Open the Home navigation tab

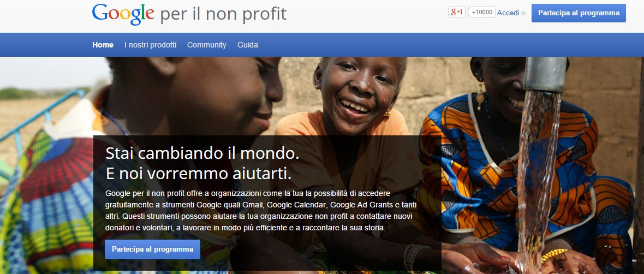point(103,45)
